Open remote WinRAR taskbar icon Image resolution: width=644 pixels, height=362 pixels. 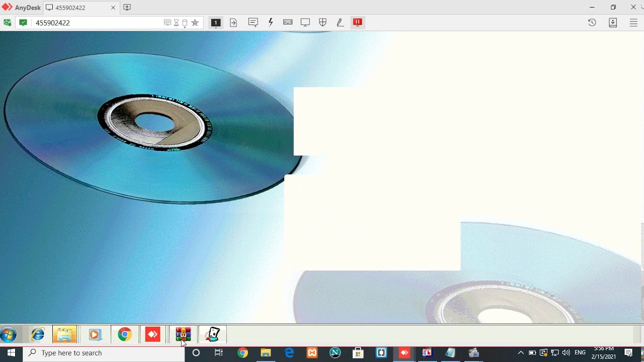tap(183, 334)
